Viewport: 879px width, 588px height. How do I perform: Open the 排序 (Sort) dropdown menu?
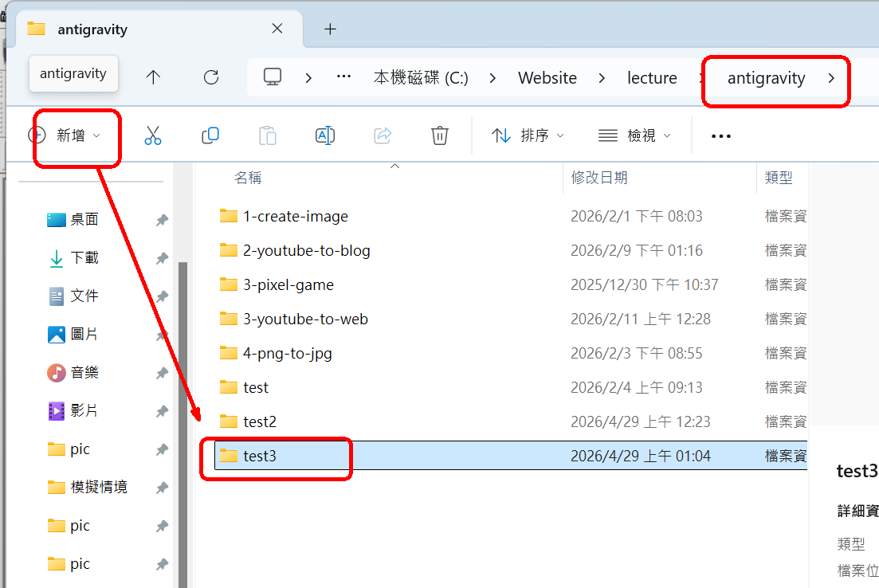click(528, 135)
